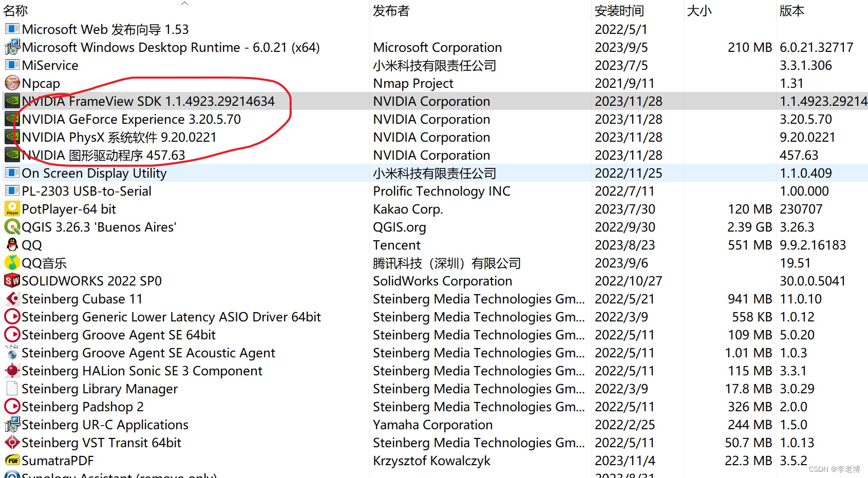Click the NVIDIA 图形驱动程序 icon
Image resolution: width=868 pixels, height=478 pixels.
tap(12, 155)
